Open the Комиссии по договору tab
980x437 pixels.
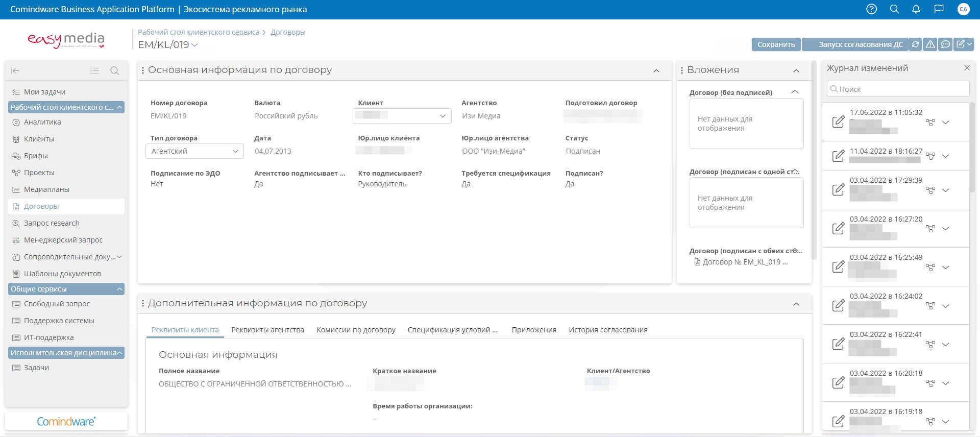click(356, 330)
